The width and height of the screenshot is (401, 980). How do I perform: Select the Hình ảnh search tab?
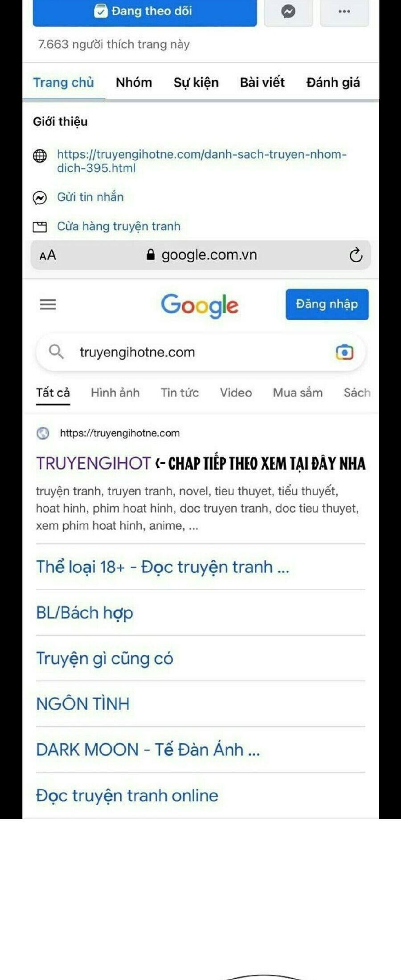115,393
